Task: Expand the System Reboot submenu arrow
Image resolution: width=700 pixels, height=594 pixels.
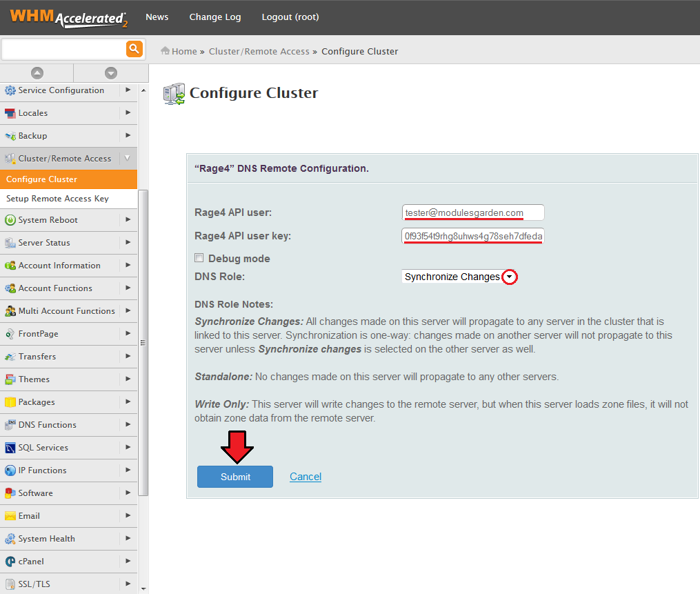Action: click(x=128, y=219)
